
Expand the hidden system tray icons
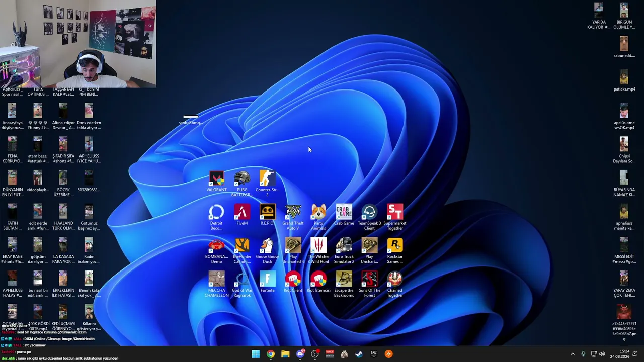coord(572,354)
